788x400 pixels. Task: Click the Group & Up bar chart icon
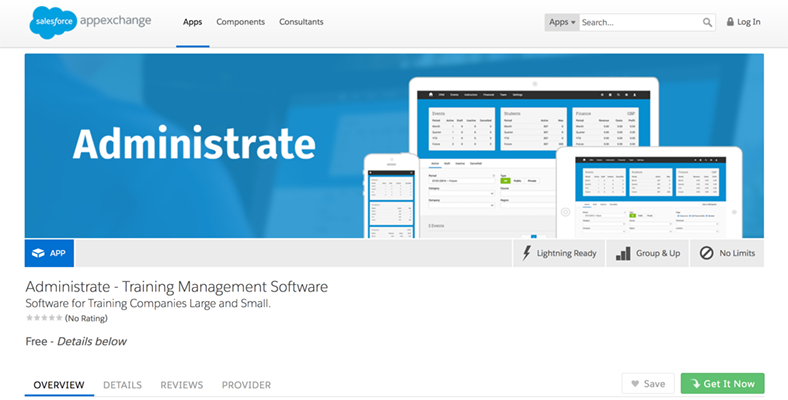click(x=623, y=253)
